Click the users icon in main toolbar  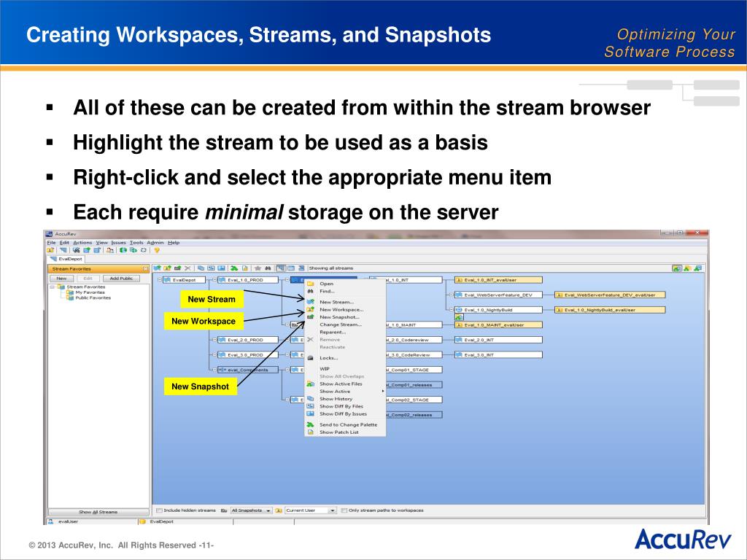tap(110, 250)
